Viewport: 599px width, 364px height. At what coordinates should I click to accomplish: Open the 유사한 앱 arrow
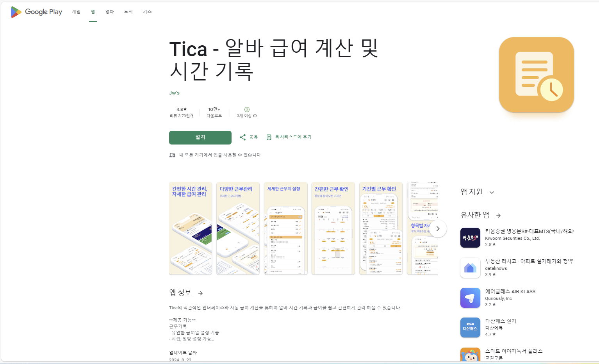(x=498, y=215)
